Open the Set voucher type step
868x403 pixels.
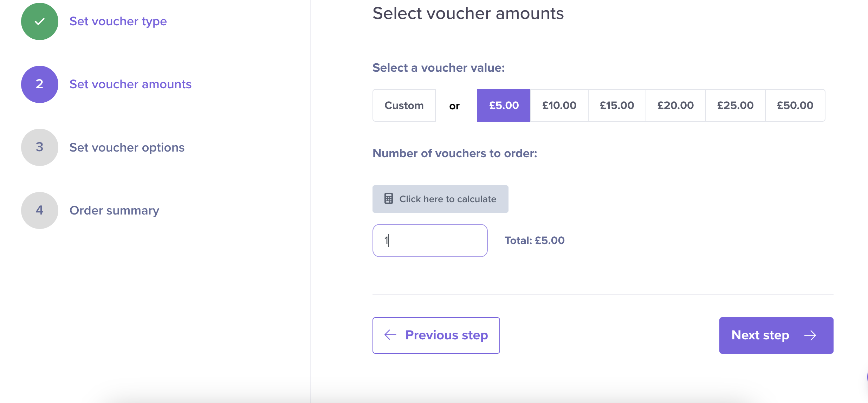(x=118, y=21)
